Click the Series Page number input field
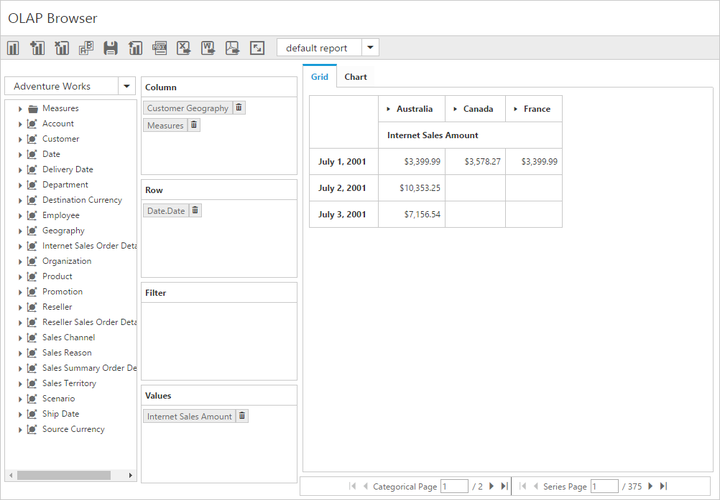Image resolution: width=720 pixels, height=500 pixels. (604, 487)
